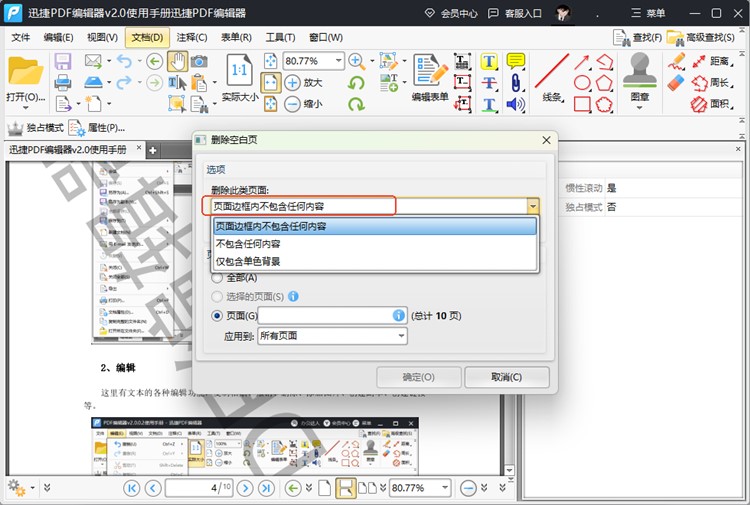750x505 pixels.
Task: Select the red Line drawing tool
Action: pyautogui.click(x=552, y=77)
